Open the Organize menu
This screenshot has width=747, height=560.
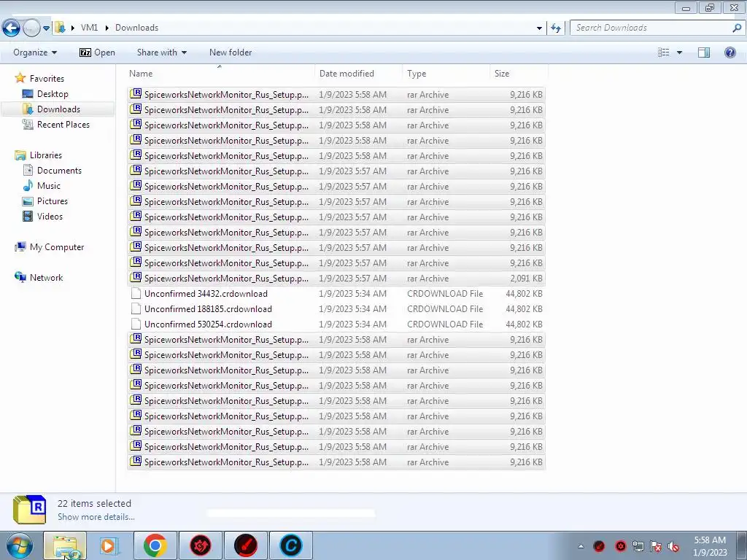click(35, 52)
